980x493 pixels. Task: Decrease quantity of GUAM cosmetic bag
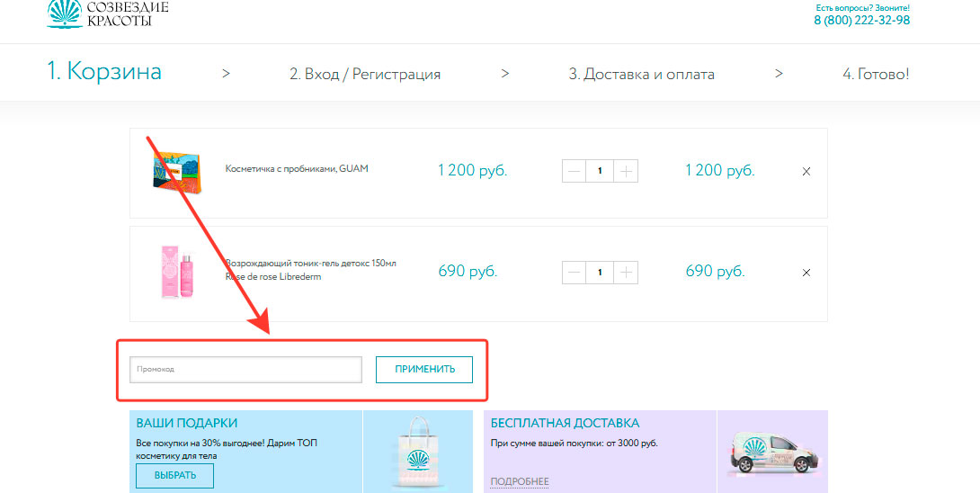click(574, 171)
